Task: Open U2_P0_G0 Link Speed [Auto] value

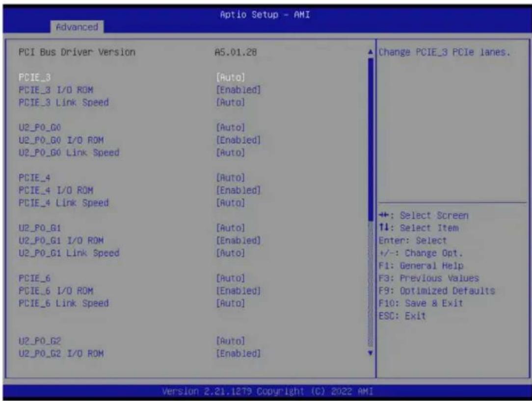Action: click(230, 153)
